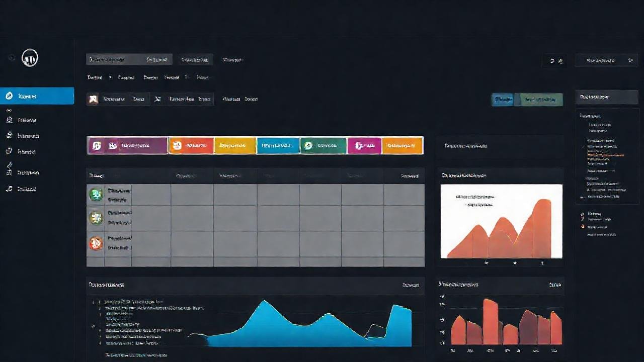This screenshot has height=362, width=644.
Task: Click the white icon on the red-orange tile
Action: click(x=177, y=146)
